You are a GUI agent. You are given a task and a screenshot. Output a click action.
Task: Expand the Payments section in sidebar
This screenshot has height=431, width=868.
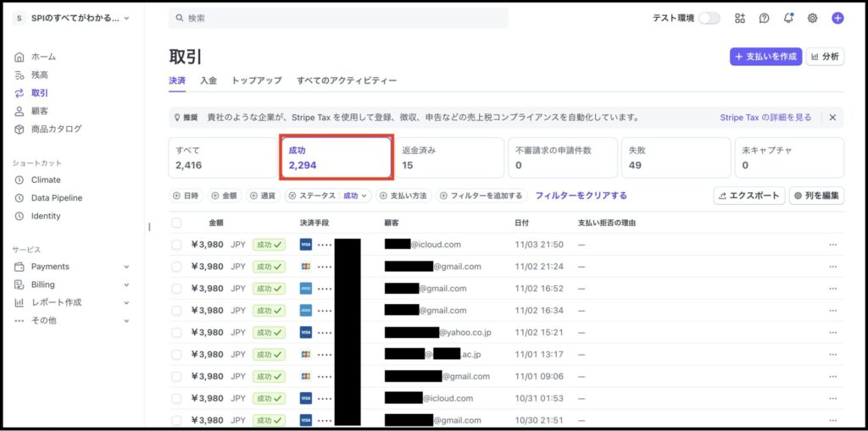pos(50,267)
